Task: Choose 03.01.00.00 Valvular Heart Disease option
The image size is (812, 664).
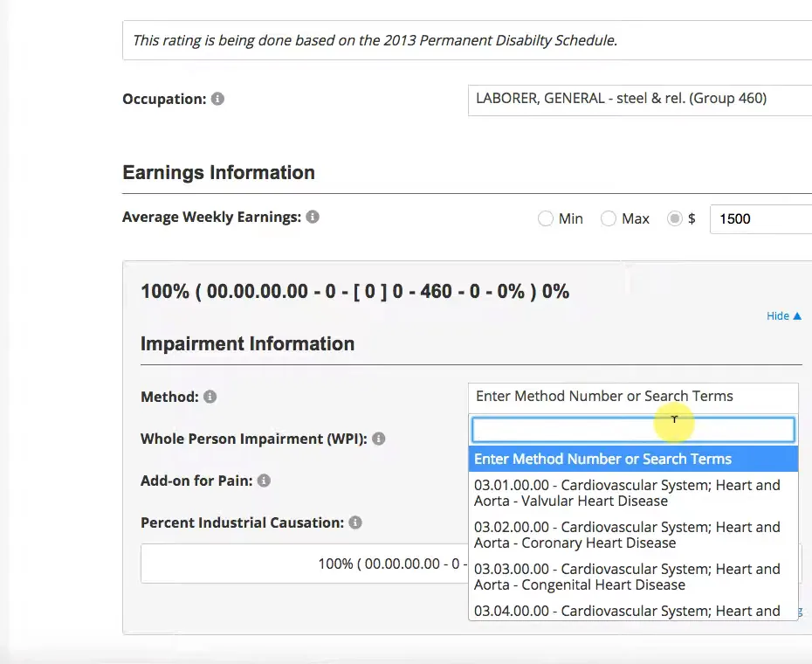Action: click(633, 493)
